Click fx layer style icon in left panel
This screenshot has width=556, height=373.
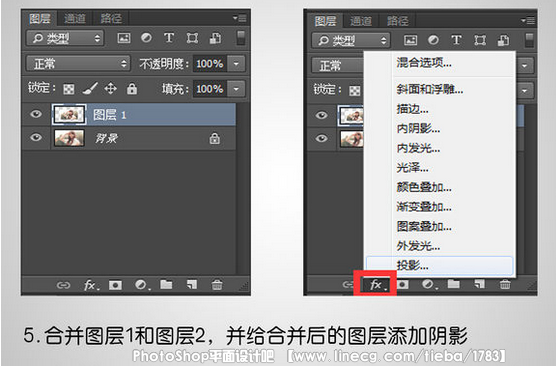[91, 285]
